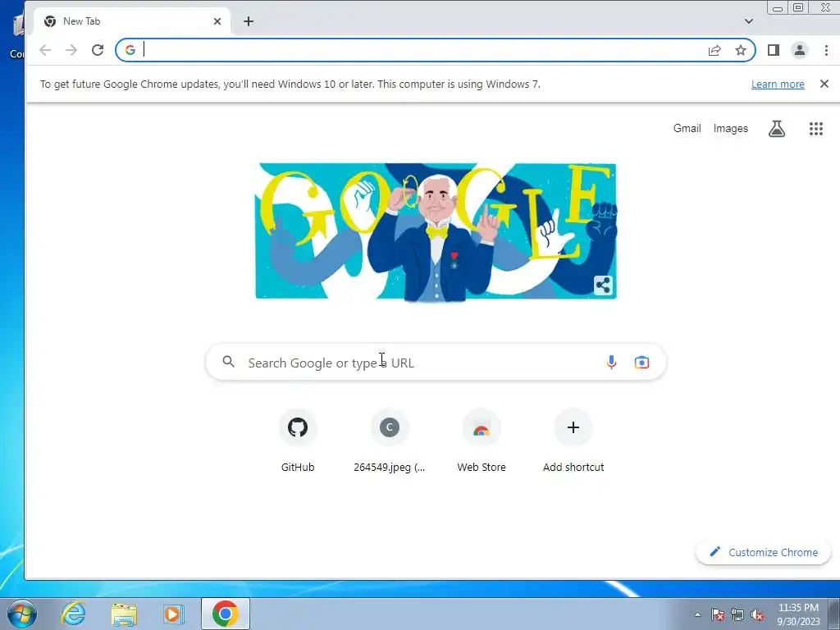Click the magnifier icon in search box
The image size is (840, 630).
pos(229,362)
